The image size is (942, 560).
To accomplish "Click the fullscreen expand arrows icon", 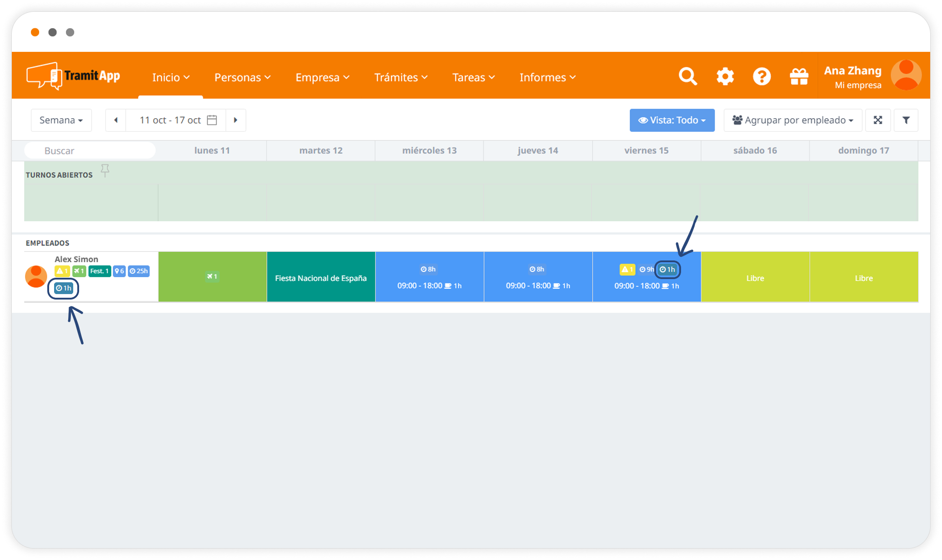I will 877,120.
